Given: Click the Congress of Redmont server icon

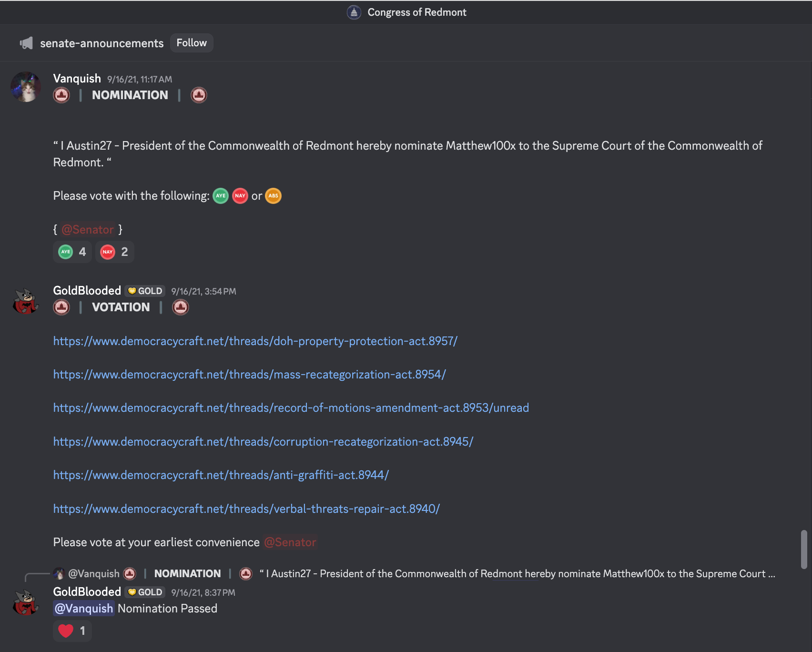Looking at the screenshot, I should coord(354,12).
